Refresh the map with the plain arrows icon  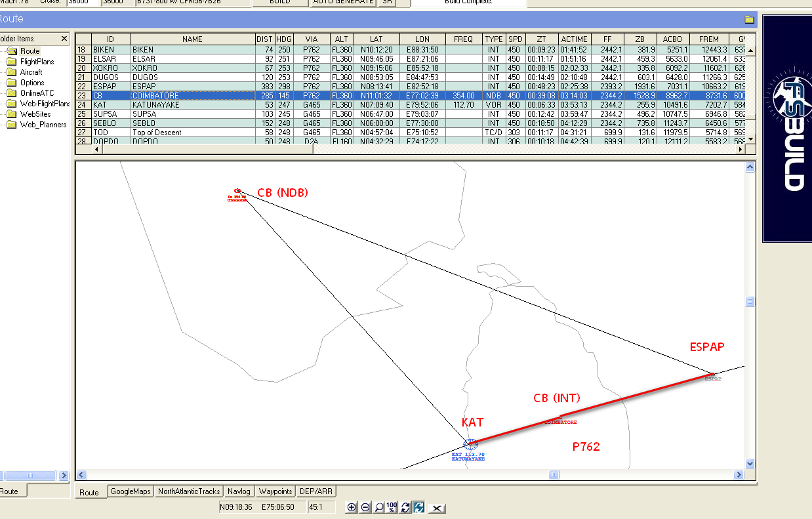coord(405,507)
